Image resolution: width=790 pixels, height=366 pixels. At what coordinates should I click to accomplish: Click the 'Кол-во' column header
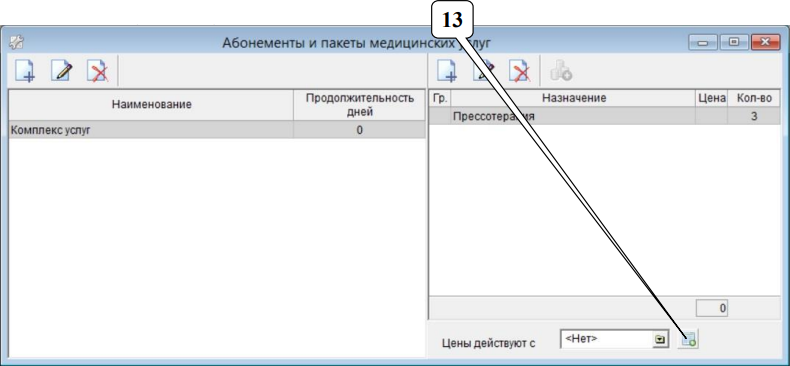coord(754,98)
